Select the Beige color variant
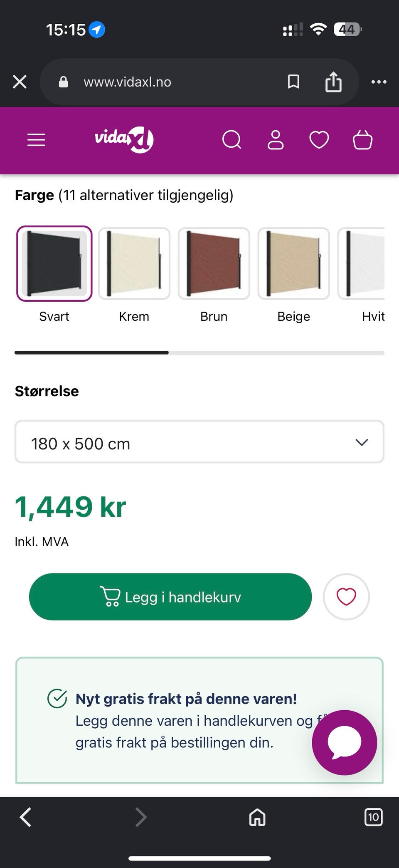The height and width of the screenshot is (868, 399). [293, 263]
